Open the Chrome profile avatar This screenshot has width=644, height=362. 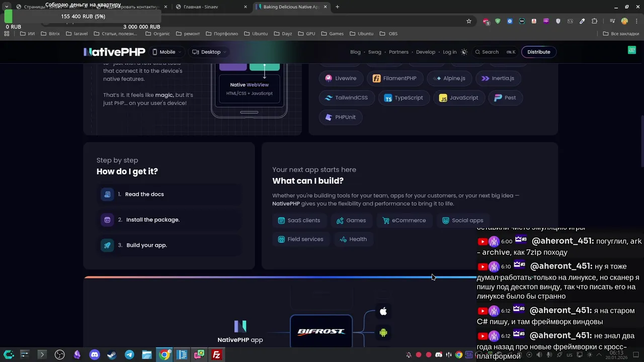click(624, 21)
